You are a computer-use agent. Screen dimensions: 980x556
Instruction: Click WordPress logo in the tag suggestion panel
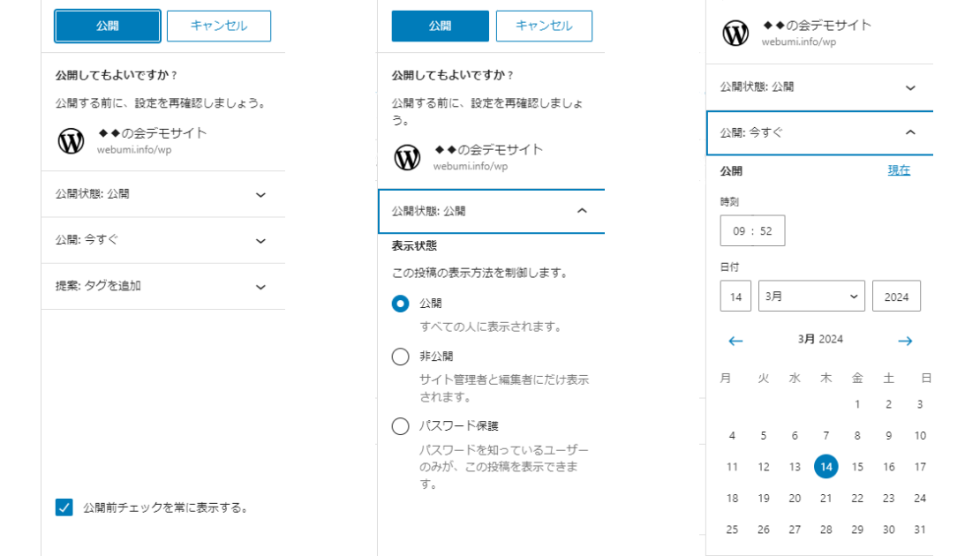(x=71, y=141)
